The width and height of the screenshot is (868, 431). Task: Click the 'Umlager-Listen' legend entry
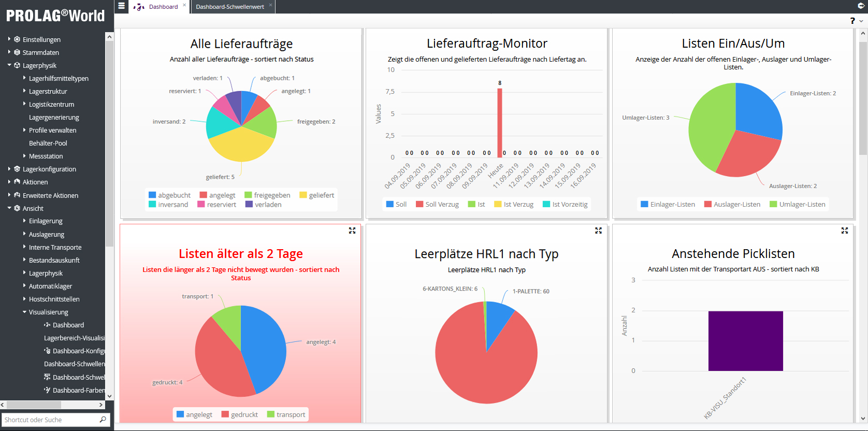798,204
